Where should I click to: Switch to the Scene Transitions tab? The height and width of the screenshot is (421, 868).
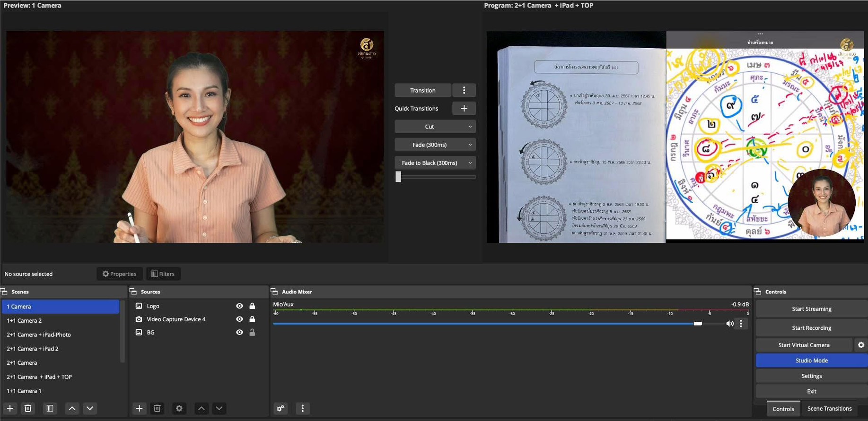[x=829, y=409]
